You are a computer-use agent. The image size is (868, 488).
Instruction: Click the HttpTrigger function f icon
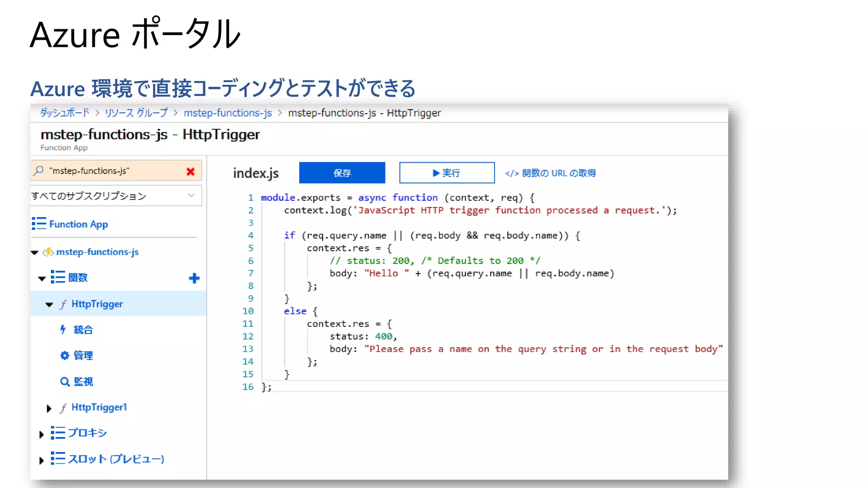pos(63,304)
